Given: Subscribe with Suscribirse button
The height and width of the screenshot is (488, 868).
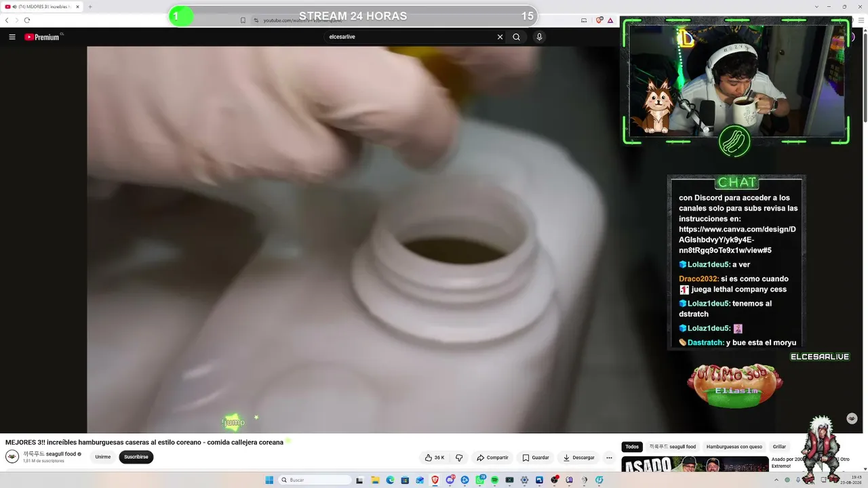Looking at the screenshot, I should pyautogui.click(x=136, y=457).
